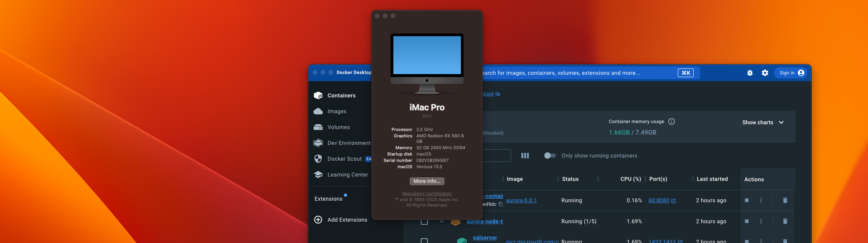
Task: Open more actions menu for aurora-0.0.1 row
Action: click(761, 200)
